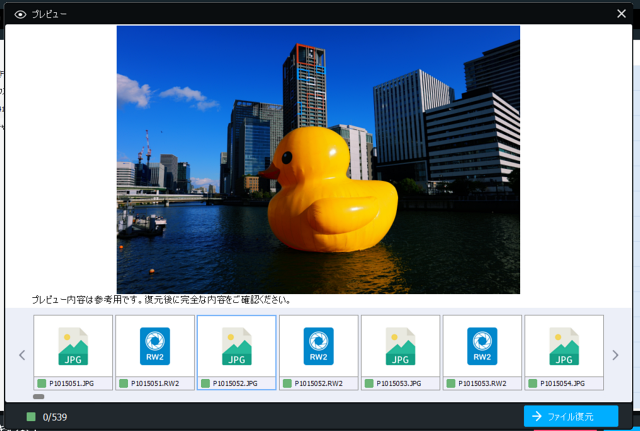Tick the checkbox for P1015051.RW2
This screenshot has width=640, height=431.
point(123,383)
